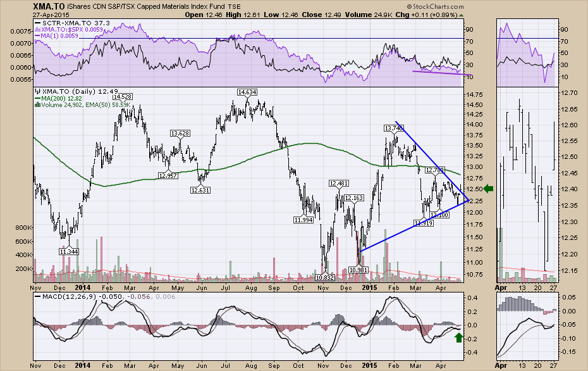Click the green line marker before MA(200)
This screenshot has width=588, height=371.
[37, 98]
